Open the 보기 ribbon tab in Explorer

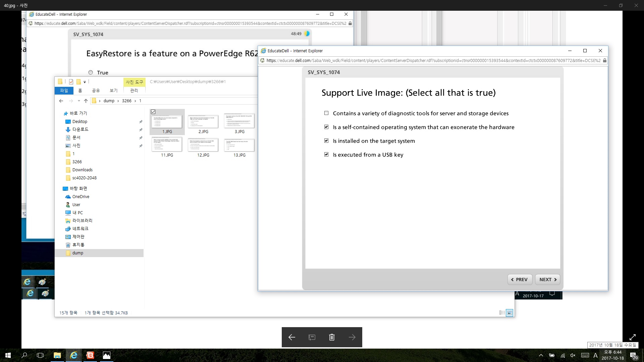pyautogui.click(x=113, y=90)
